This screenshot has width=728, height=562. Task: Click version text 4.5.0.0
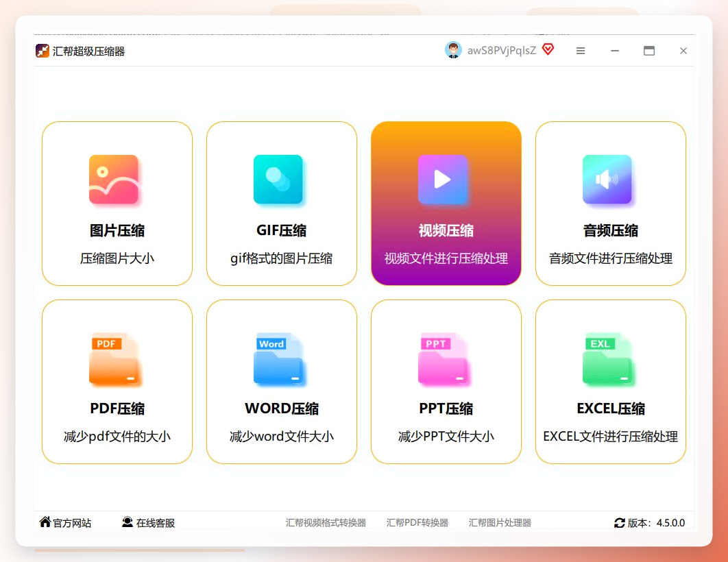[x=670, y=523]
